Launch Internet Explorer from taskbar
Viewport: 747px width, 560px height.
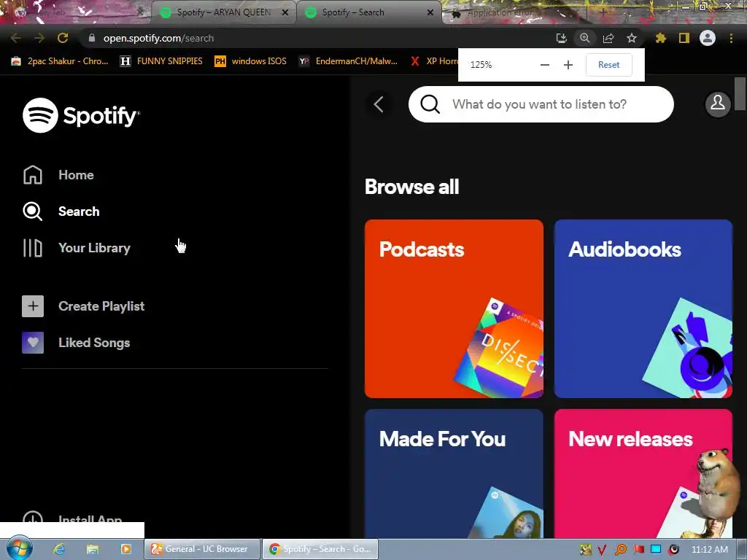(59, 549)
